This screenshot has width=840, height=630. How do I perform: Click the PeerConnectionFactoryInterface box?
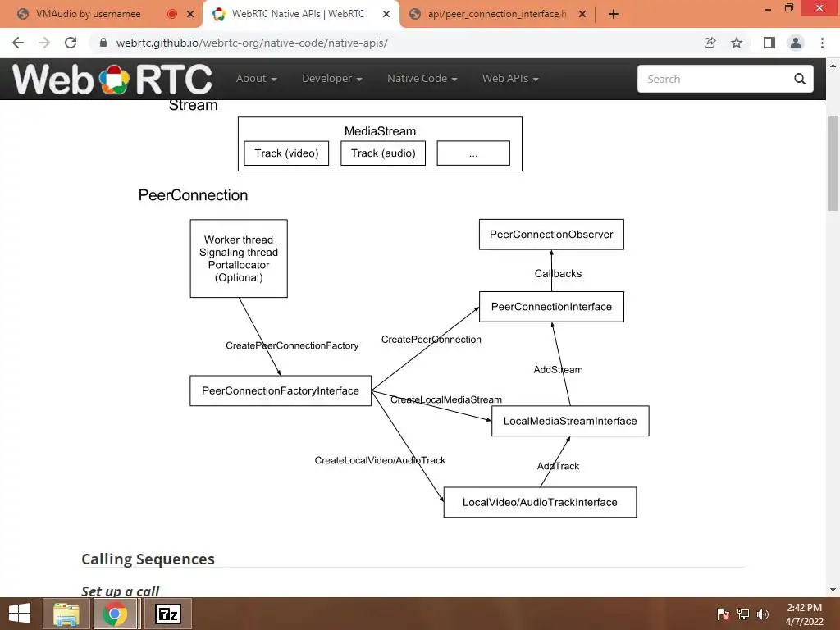point(281,390)
